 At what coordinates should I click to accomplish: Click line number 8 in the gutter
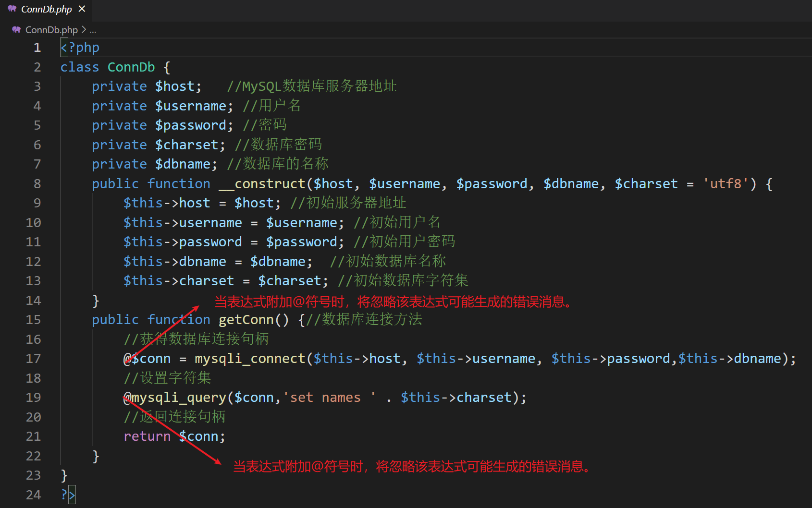click(x=37, y=184)
